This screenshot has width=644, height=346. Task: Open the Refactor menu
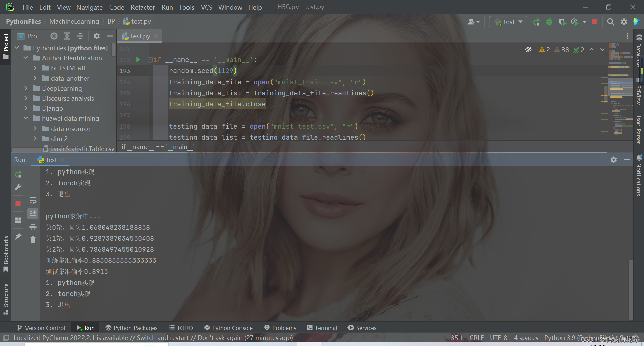(143, 7)
